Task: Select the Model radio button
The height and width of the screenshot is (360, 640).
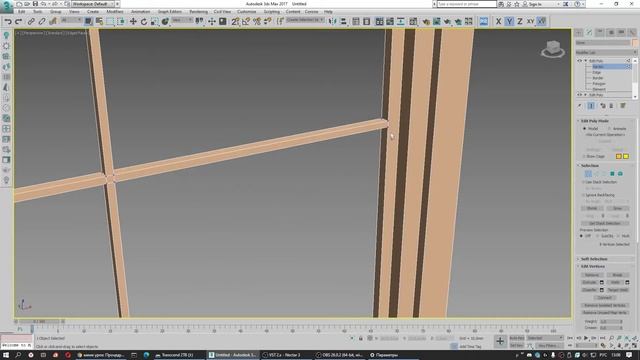Action: 584,129
